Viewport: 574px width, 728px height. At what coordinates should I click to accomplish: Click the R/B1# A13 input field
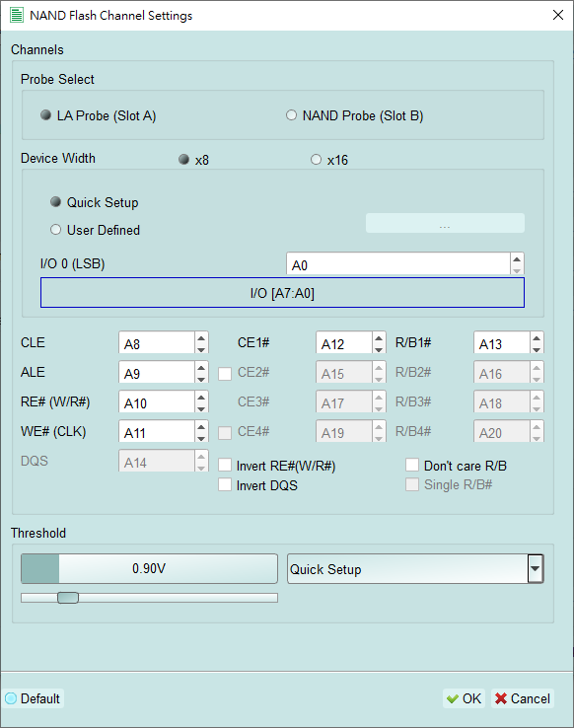pyautogui.click(x=502, y=343)
